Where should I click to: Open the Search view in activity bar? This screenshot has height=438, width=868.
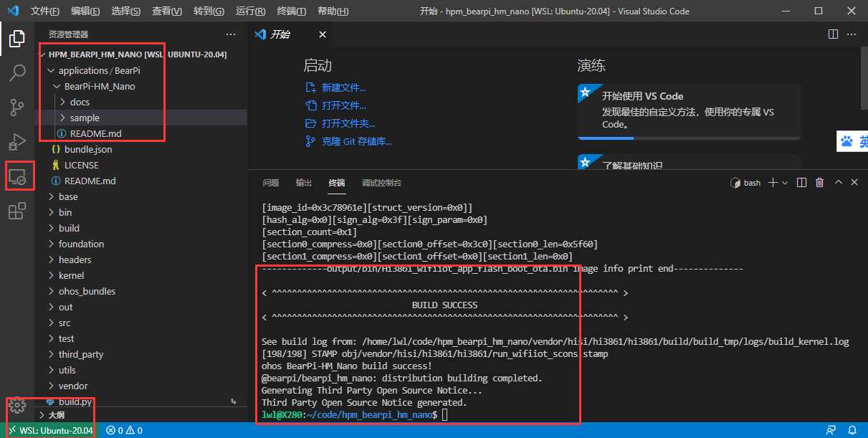pyautogui.click(x=17, y=73)
